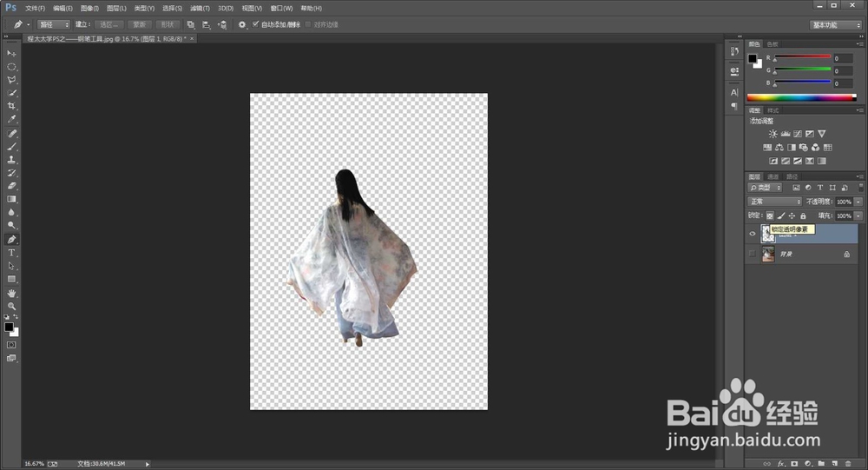Select the Path Selection tool
This screenshot has width=868, height=470.
[11, 266]
